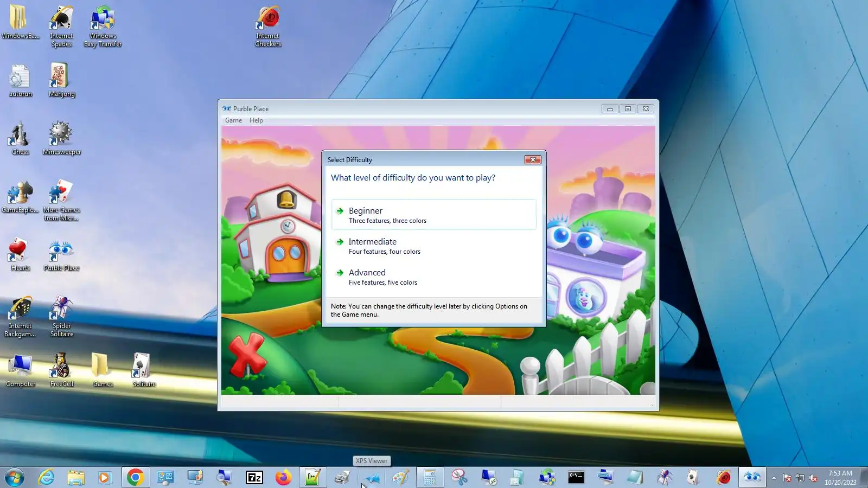
Task: Click the Minesweeper desktop icon
Action: pyautogui.click(x=61, y=138)
